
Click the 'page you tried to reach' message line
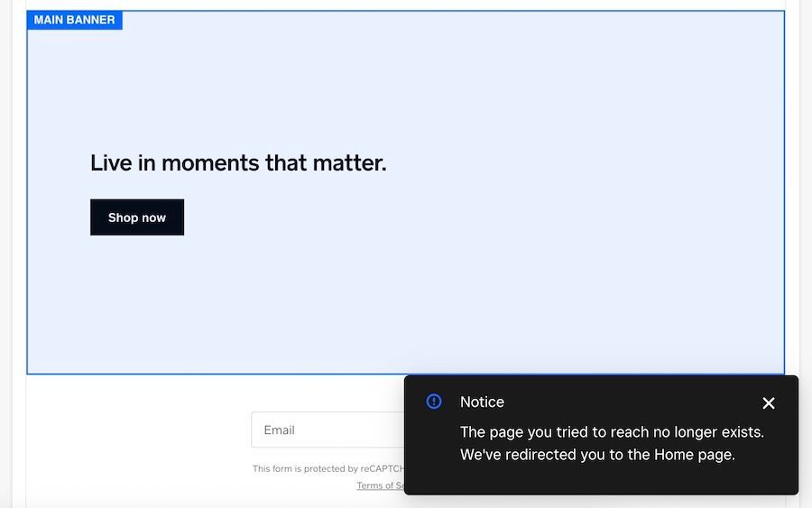point(612,432)
